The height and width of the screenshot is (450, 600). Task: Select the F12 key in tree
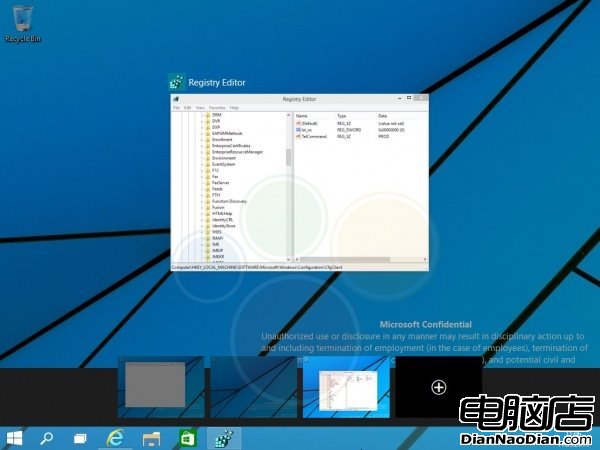coord(215,170)
